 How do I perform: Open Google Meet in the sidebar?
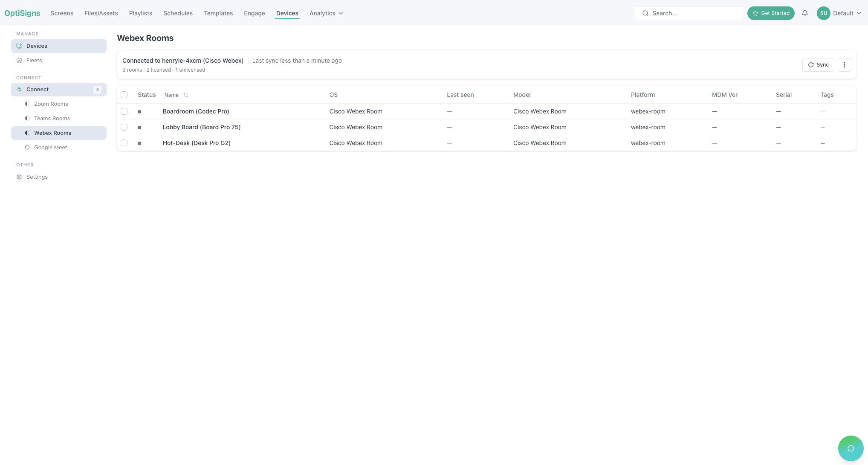tap(59, 148)
